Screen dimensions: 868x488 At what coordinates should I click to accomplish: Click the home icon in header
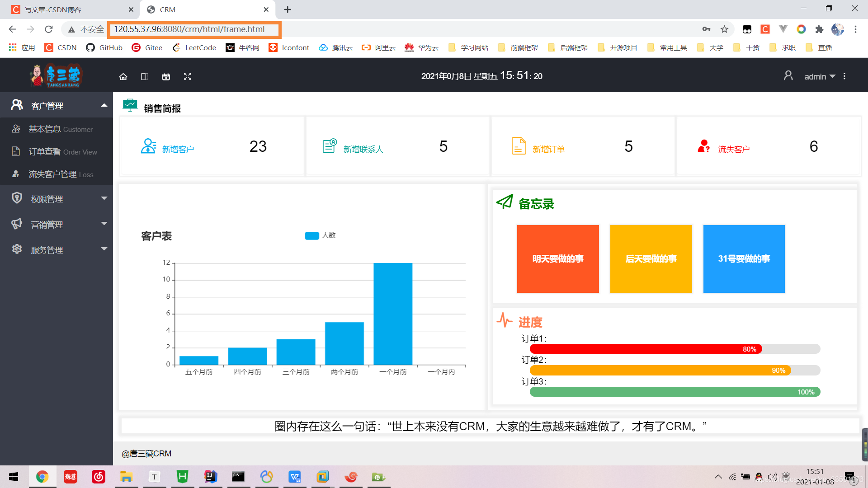click(123, 77)
